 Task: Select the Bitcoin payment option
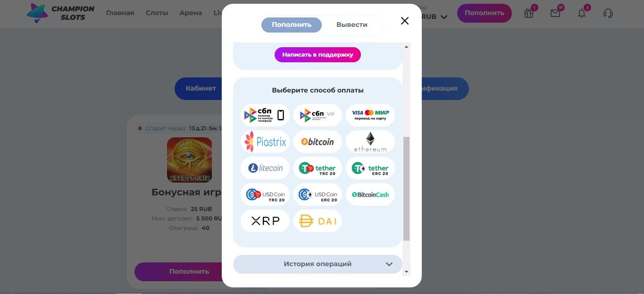tap(318, 142)
